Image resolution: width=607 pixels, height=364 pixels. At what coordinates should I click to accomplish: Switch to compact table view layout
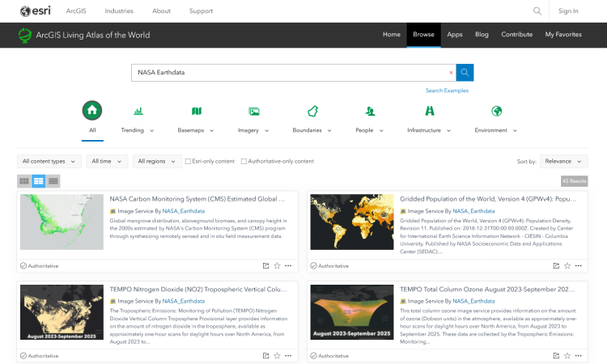[53, 181]
